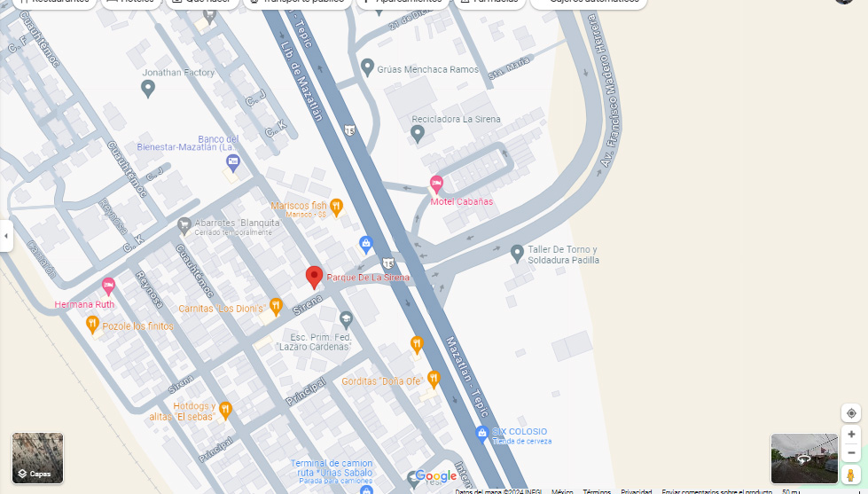Expand the collapsed side panel arrow
Image resolution: width=868 pixels, height=494 pixels.
tap(6, 236)
